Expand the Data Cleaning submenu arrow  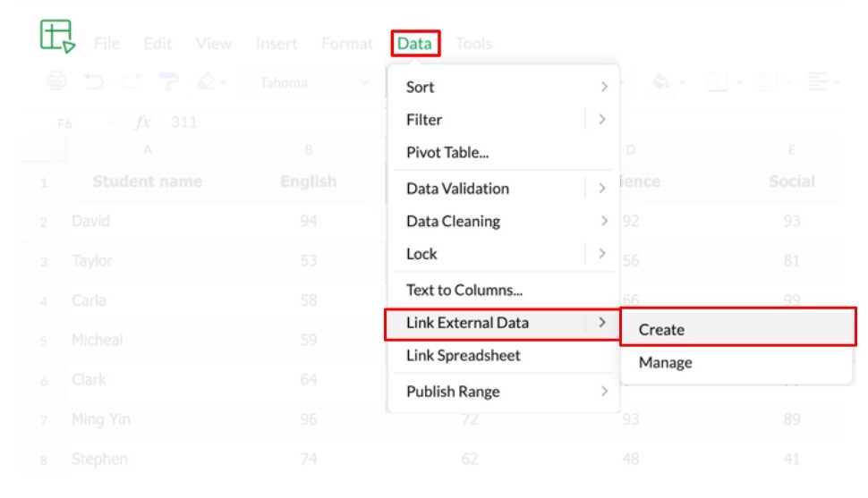click(604, 221)
